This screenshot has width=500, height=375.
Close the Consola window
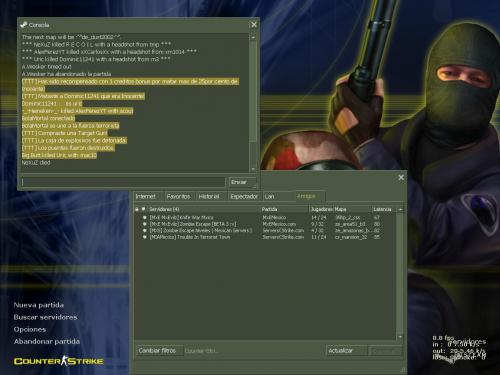(x=254, y=25)
